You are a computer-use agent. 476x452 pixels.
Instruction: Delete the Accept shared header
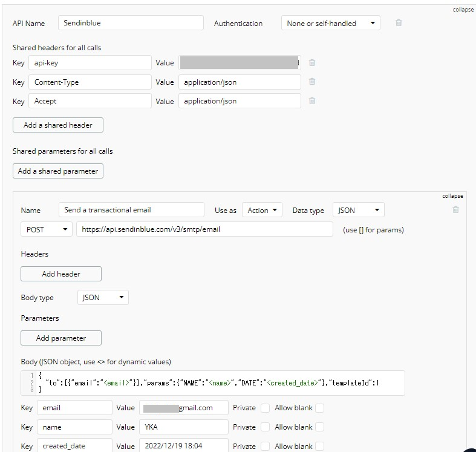(x=311, y=100)
